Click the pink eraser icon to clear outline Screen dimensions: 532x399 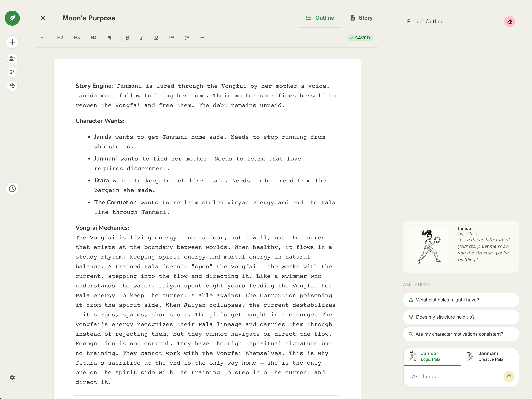tap(510, 21)
